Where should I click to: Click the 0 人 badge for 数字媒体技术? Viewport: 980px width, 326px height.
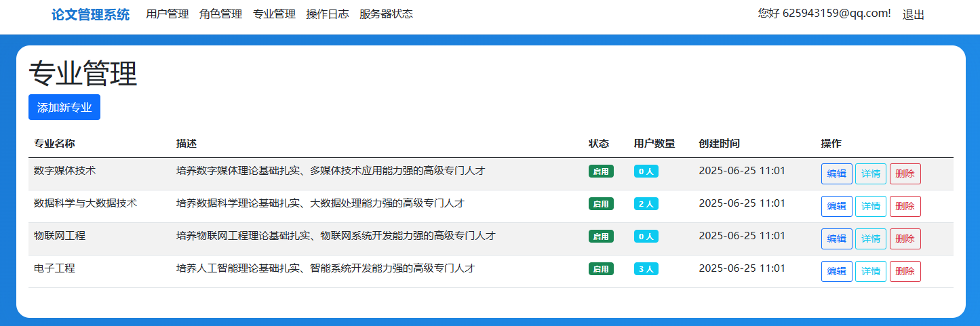click(x=646, y=171)
